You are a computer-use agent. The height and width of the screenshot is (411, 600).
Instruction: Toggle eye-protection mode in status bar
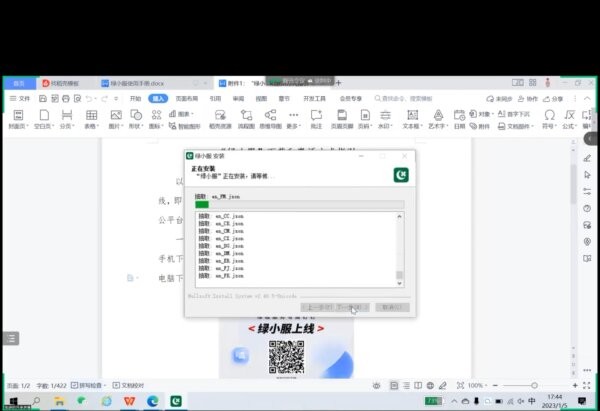(x=377, y=385)
